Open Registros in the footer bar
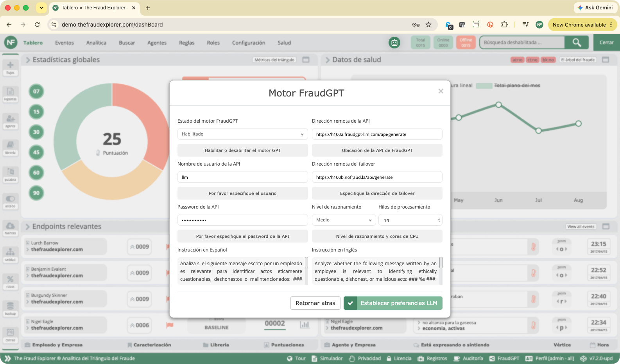Image resolution: width=620 pixels, height=364 pixels. tap(432, 359)
